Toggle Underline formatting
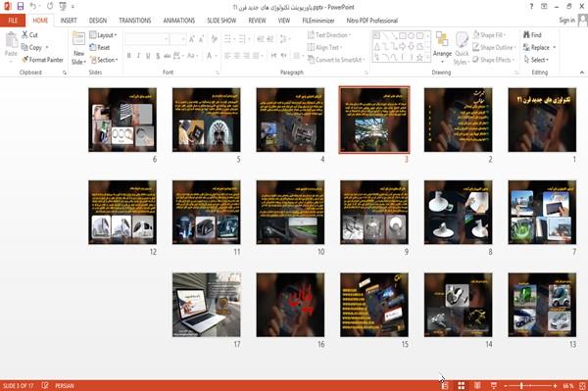Screen dimensions: 588x391 point(148,56)
